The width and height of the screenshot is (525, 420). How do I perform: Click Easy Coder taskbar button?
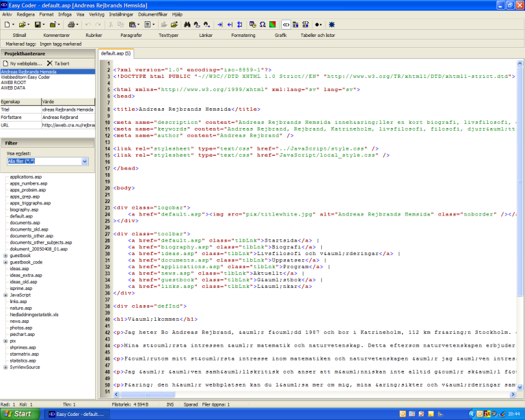[77, 415]
